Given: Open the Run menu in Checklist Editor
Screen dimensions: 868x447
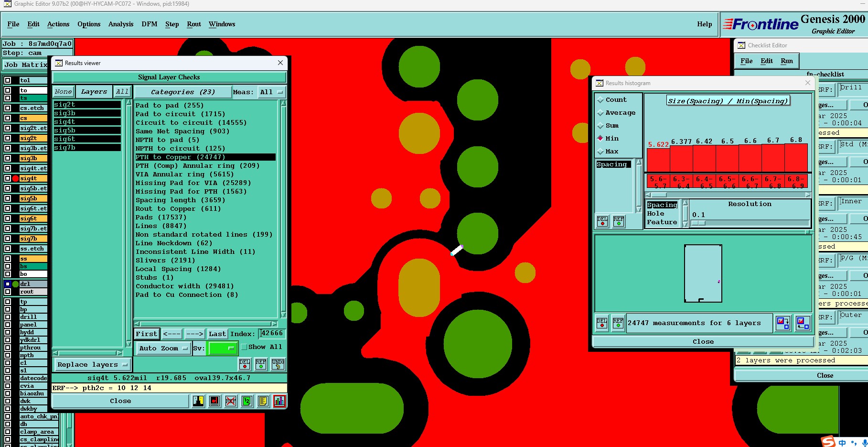Looking at the screenshot, I should click(x=787, y=61).
